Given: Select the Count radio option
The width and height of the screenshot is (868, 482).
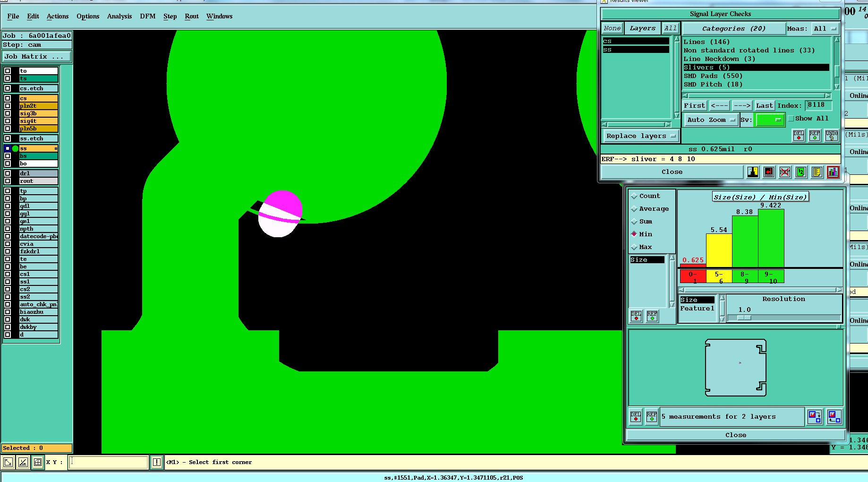Looking at the screenshot, I should [634, 196].
